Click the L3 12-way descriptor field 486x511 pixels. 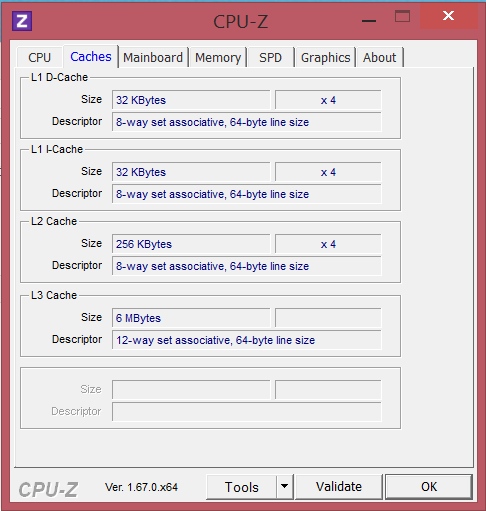pyautogui.click(x=247, y=340)
